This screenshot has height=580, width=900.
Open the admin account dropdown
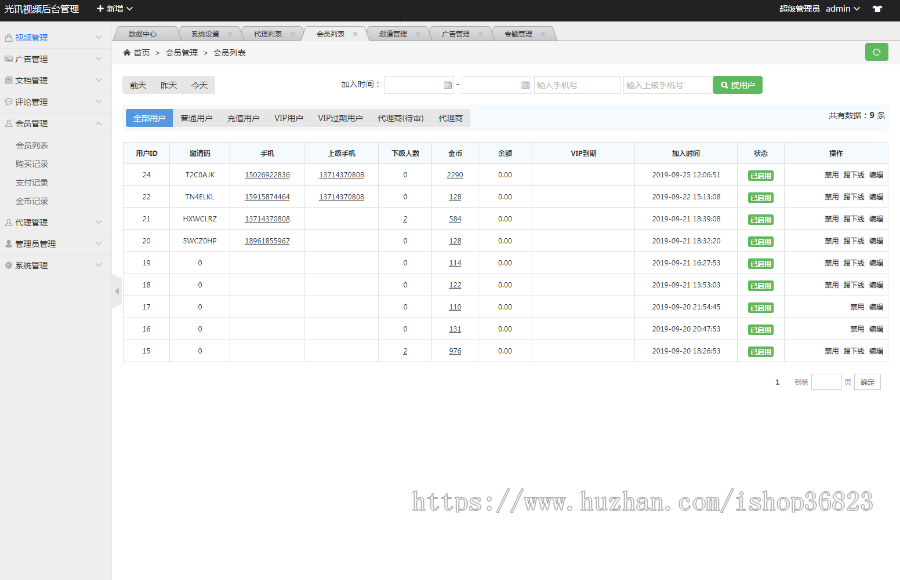[x=843, y=9]
